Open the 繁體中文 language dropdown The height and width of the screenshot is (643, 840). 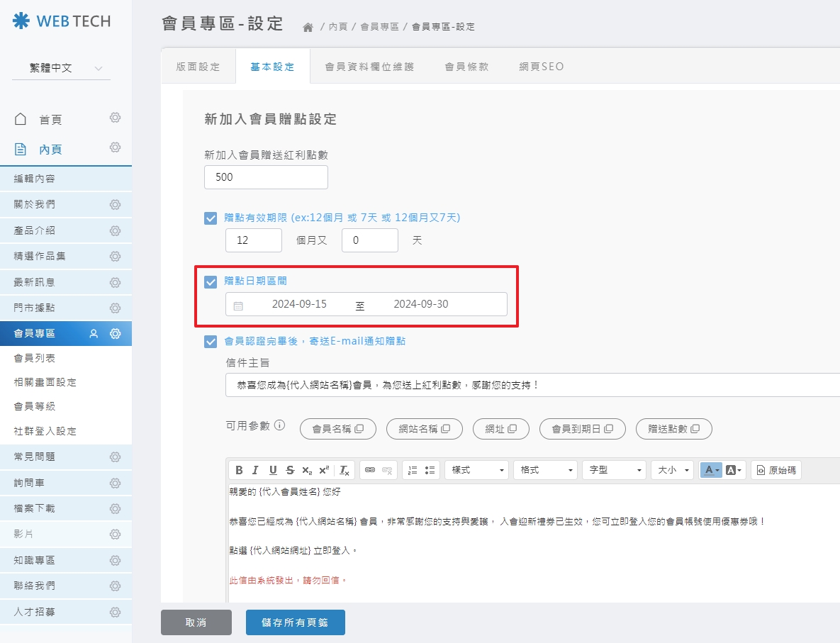61,68
